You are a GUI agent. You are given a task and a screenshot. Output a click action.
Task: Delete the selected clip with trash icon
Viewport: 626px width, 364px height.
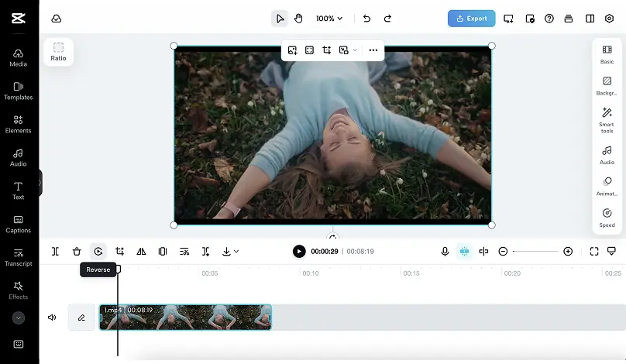coord(77,251)
